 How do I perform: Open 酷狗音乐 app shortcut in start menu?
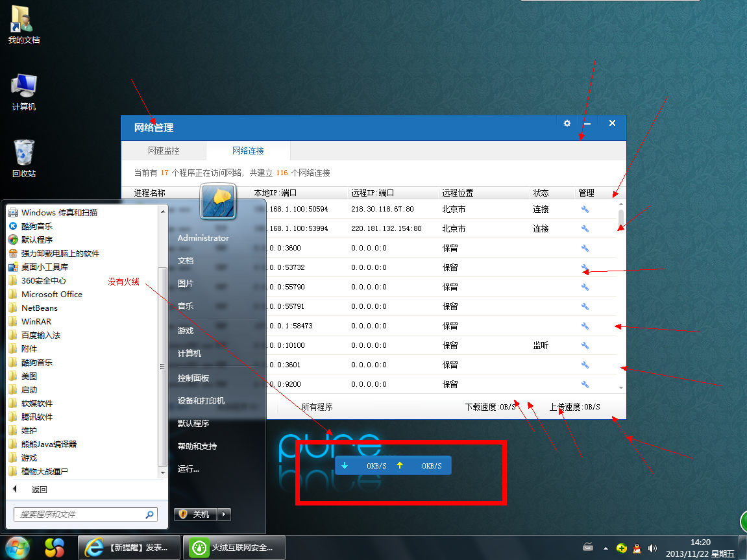coord(36,226)
